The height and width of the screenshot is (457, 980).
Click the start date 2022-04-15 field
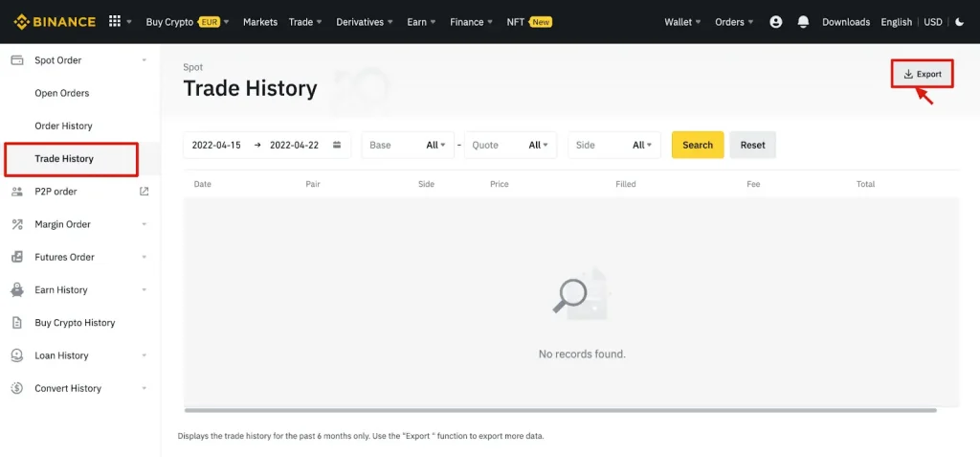point(216,146)
